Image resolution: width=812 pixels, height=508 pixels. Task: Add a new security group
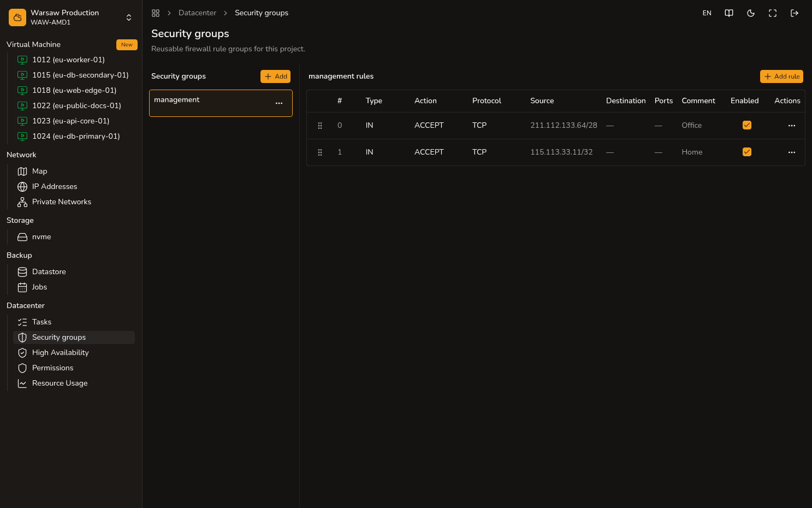pos(275,76)
